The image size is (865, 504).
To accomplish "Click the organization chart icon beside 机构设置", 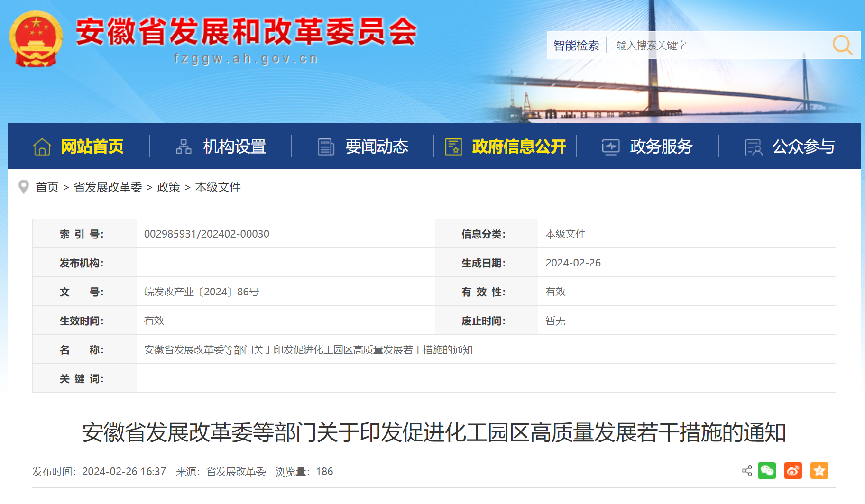I will pos(184,147).
